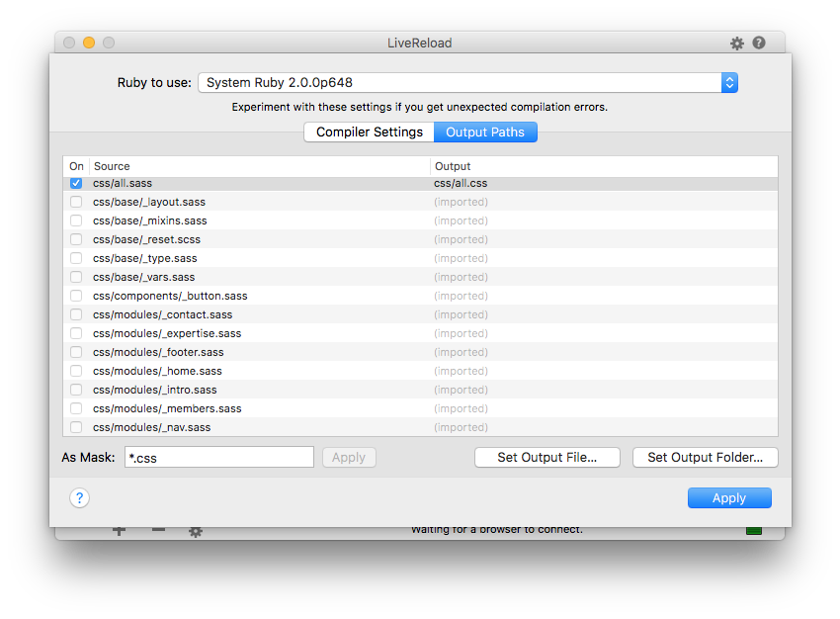Select the css/all.css output cell
The width and height of the screenshot is (840, 619).
[x=461, y=183]
